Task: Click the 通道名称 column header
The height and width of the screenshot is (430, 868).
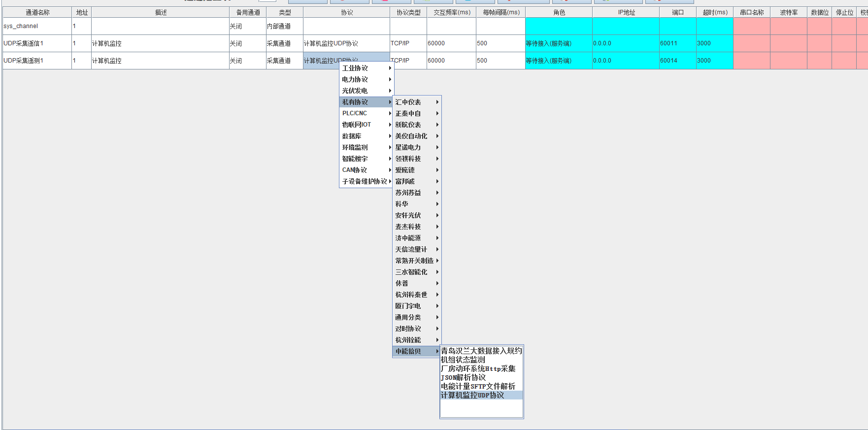Action: tap(37, 12)
